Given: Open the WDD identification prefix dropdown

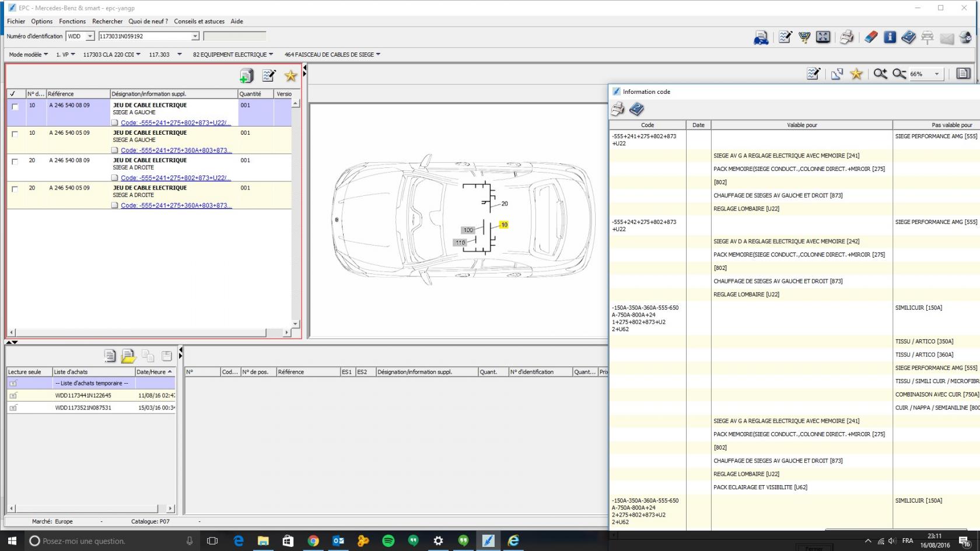Looking at the screenshot, I should 90,36.
